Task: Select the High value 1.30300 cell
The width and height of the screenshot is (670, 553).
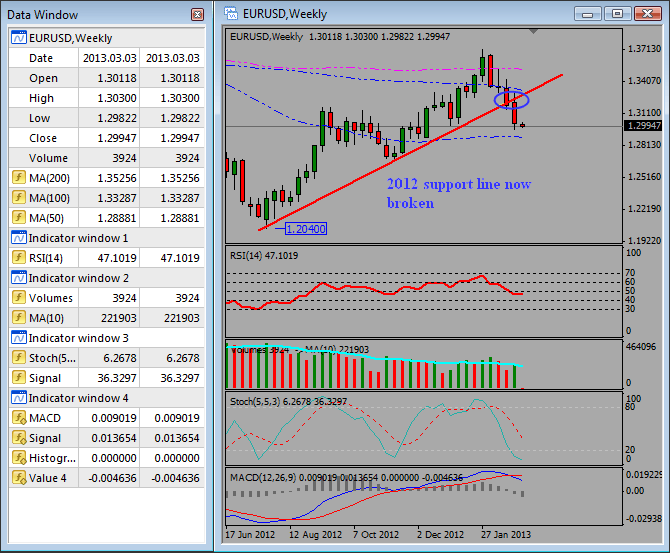Action: [x=109, y=98]
